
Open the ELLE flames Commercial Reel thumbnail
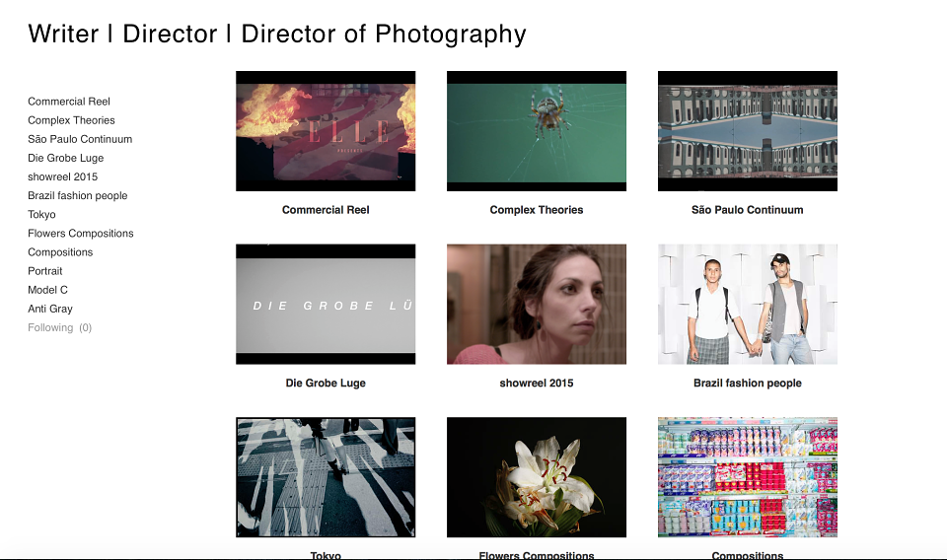coord(326,131)
